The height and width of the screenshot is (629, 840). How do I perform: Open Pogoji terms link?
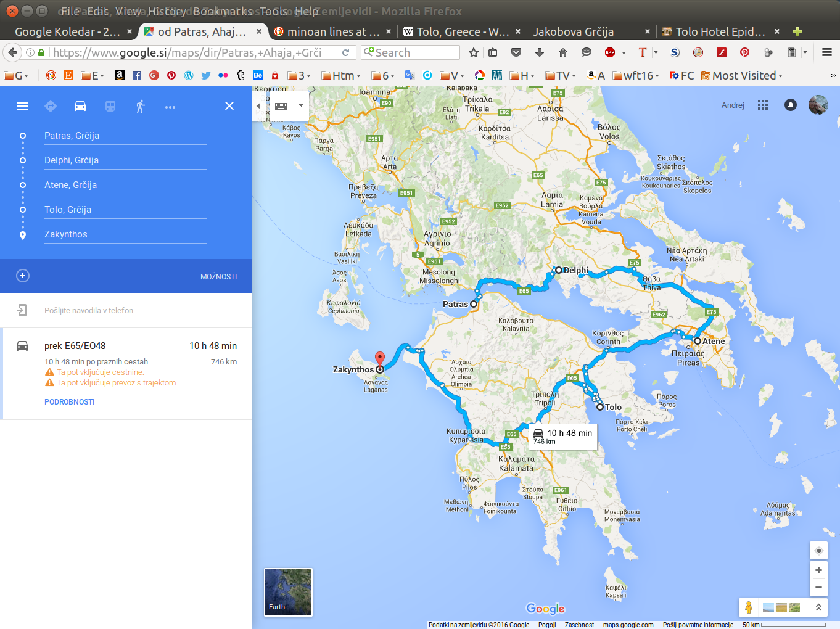click(x=547, y=625)
